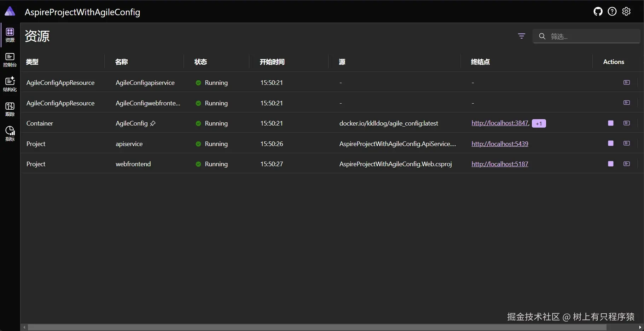View console logs for apiservice row
This screenshot has width=644, height=331.
coord(627,143)
